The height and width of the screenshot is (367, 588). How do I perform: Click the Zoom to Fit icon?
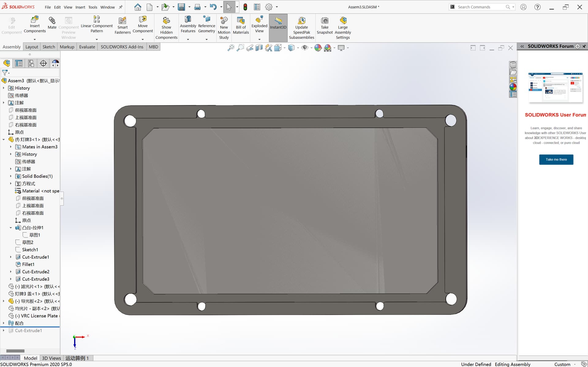[x=231, y=48]
